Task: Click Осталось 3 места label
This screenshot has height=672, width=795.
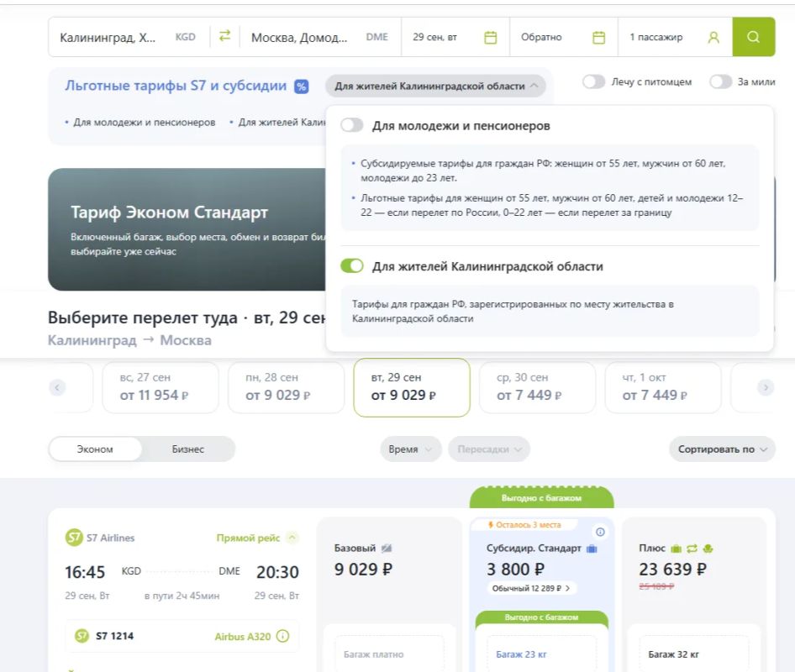Action: point(524,524)
